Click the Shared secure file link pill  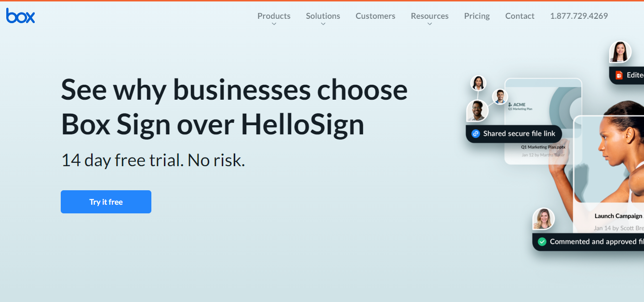[513, 133]
